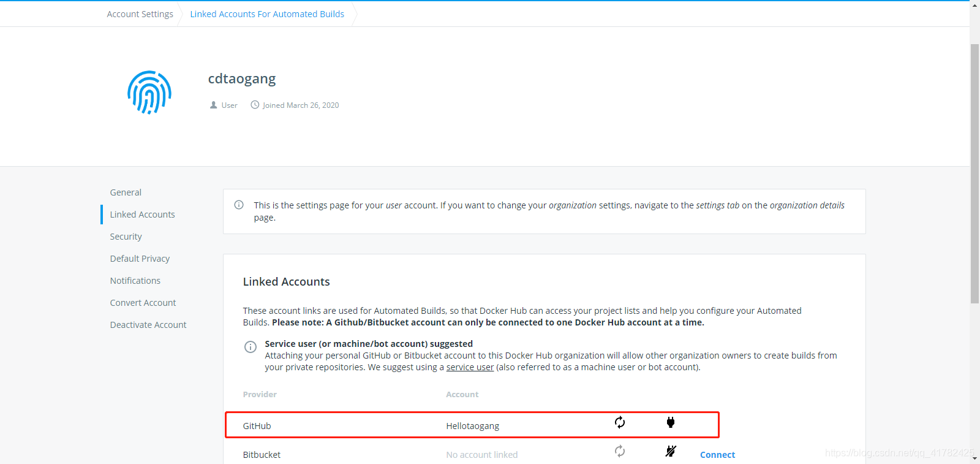Click 'No account linked' text
Viewport: 980px width, 464px height.
(x=482, y=455)
